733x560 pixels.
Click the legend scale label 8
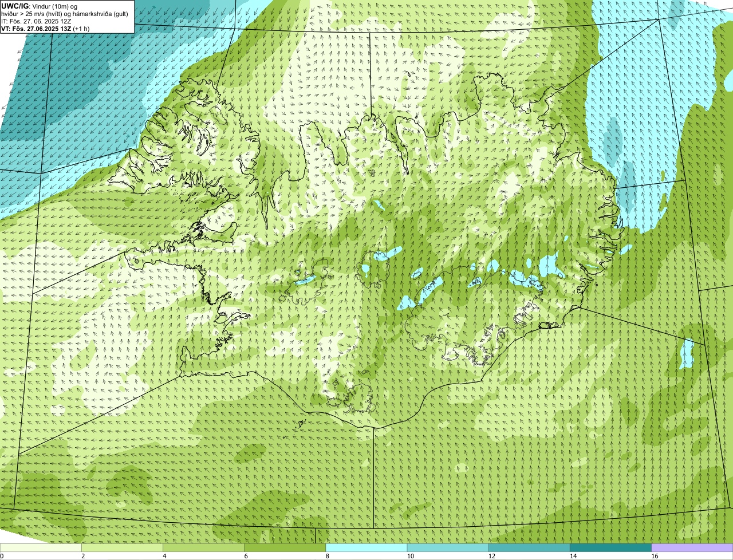pyautogui.click(x=328, y=556)
